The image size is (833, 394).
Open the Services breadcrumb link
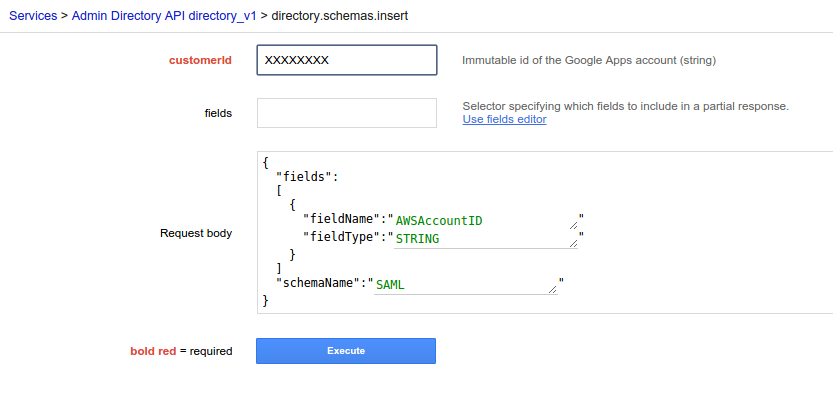(x=33, y=16)
